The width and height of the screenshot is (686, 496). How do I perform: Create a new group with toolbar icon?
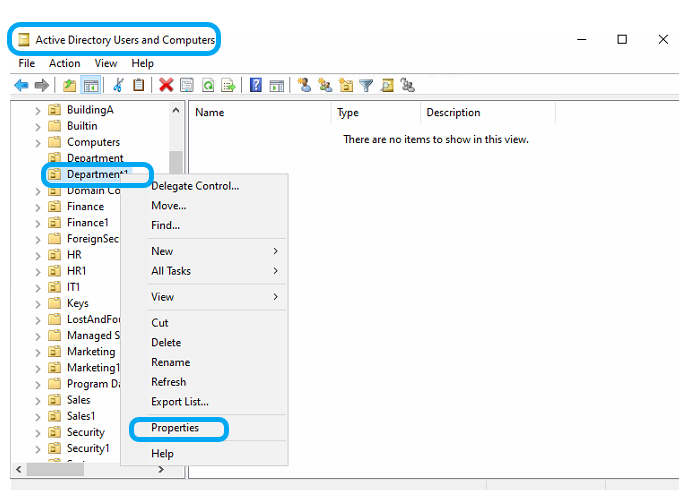325,85
